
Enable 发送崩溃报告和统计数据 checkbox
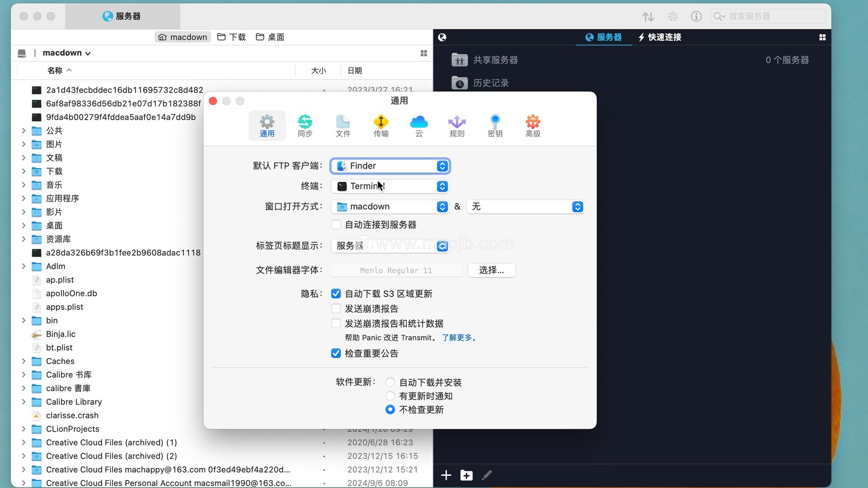(x=336, y=324)
